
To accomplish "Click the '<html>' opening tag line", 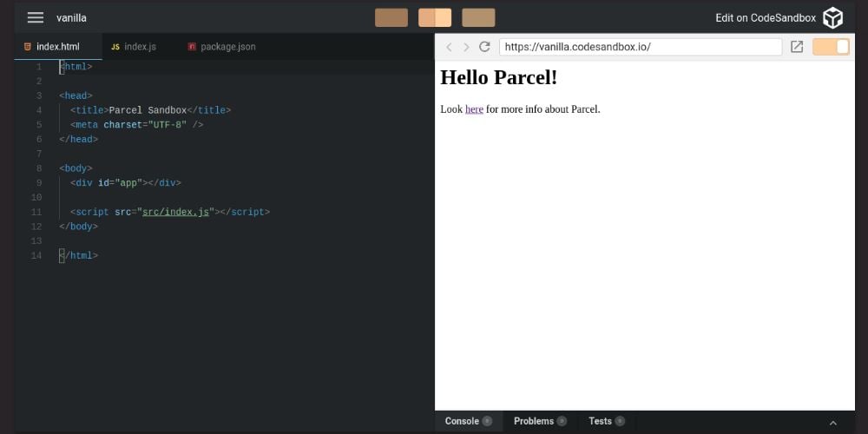I will point(76,67).
